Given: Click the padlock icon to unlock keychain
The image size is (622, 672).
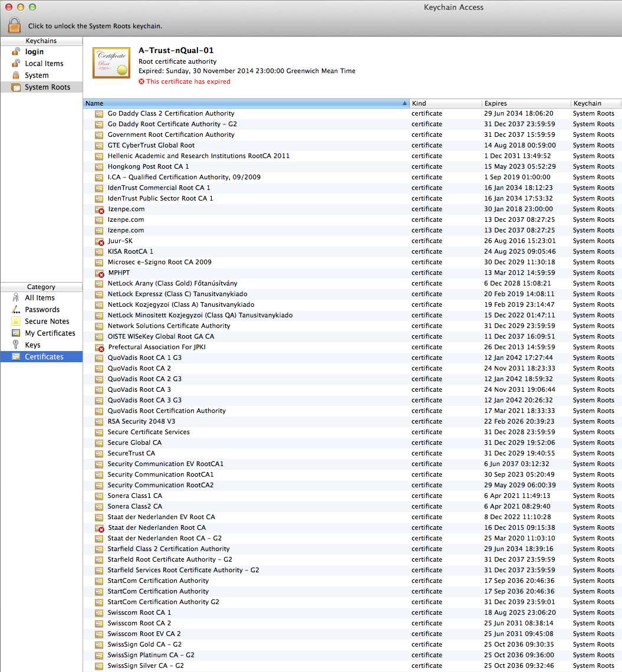Looking at the screenshot, I should pyautogui.click(x=14, y=25).
